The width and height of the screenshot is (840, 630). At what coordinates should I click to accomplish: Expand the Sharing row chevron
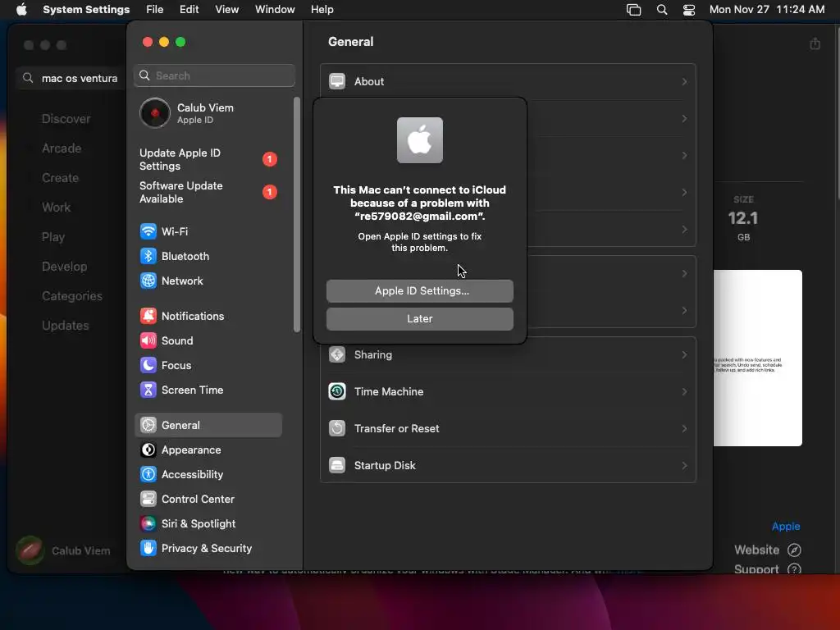pos(685,354)
